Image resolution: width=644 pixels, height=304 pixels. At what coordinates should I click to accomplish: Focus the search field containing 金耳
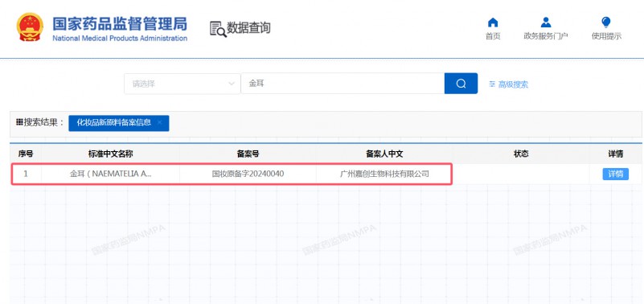click(x=343, y=84)
